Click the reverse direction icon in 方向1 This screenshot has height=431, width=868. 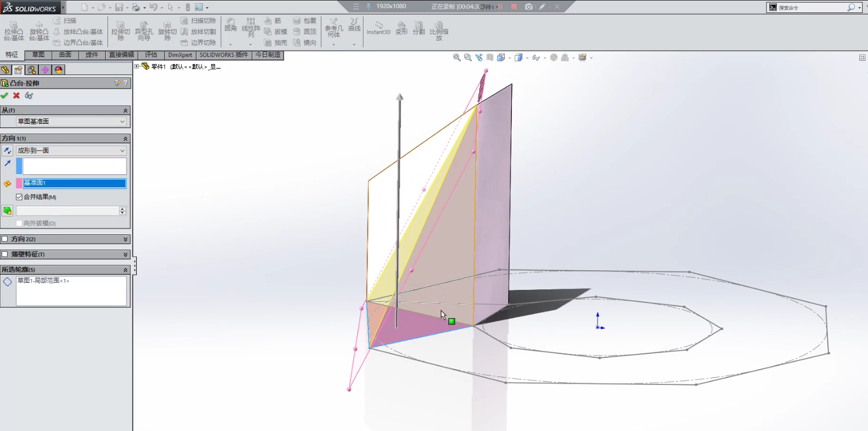point(8,150)
